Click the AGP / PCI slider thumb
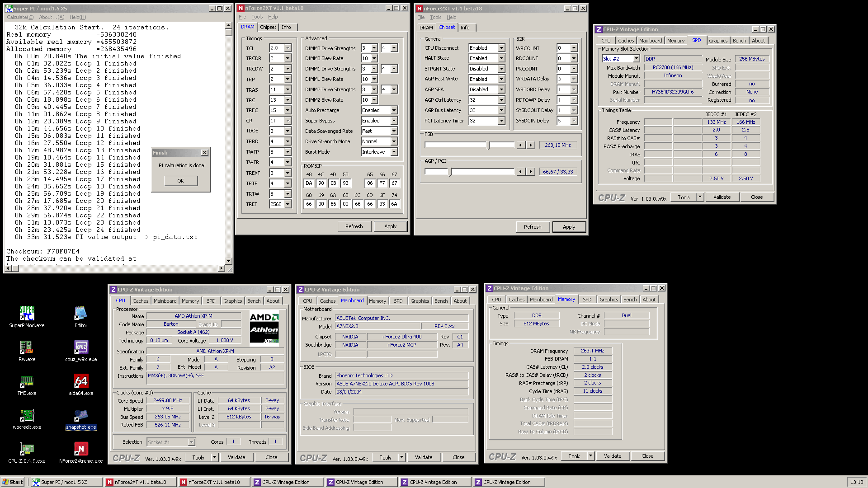 450,172
